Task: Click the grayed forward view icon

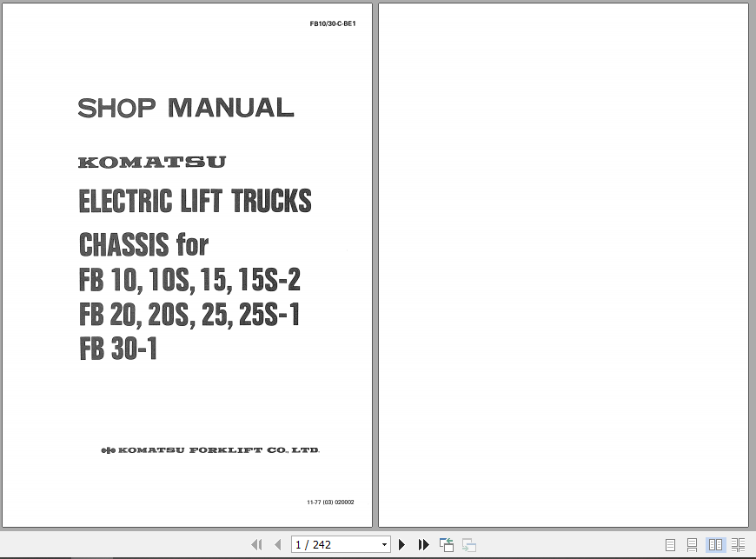Action: 468,543
